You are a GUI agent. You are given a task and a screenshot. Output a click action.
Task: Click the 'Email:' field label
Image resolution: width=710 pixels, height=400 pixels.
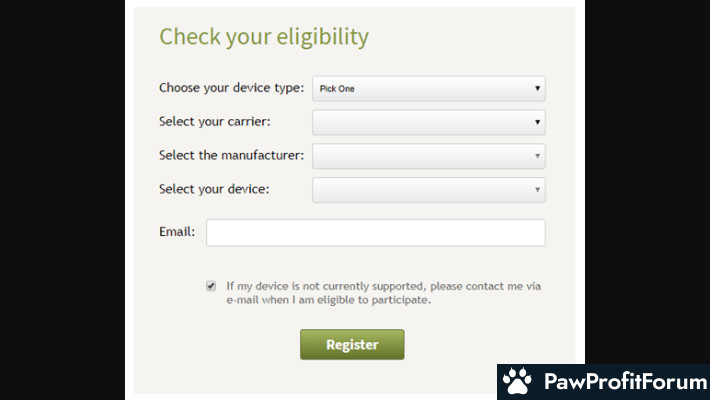click(177, 231)
